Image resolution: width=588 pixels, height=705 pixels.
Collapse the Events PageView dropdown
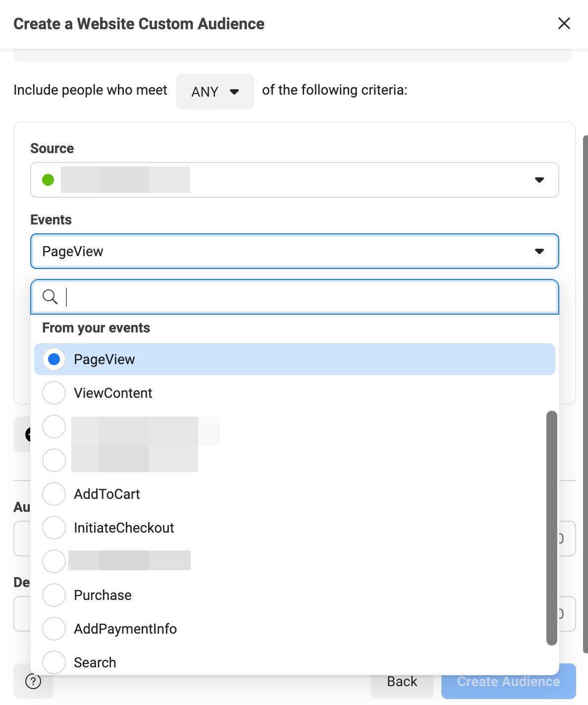coord(539,251)
